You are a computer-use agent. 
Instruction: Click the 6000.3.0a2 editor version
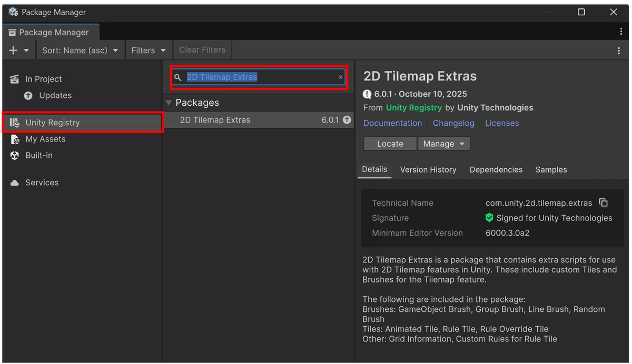[508, 233]
